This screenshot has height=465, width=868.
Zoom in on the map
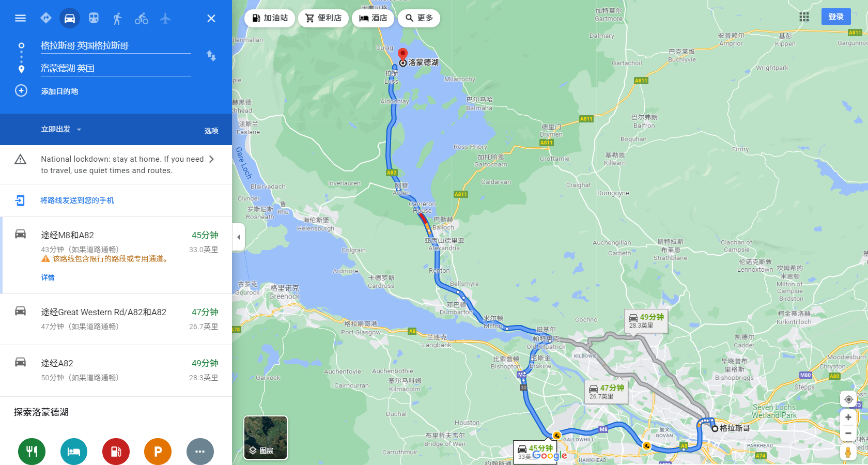click(x=848, y=417)
